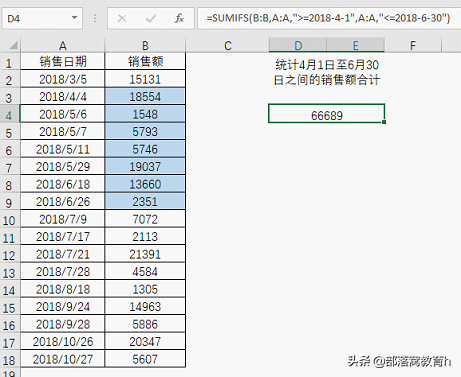Click the highlighted value 18554
The image size is (461, 377).
[x=145, y=97]
